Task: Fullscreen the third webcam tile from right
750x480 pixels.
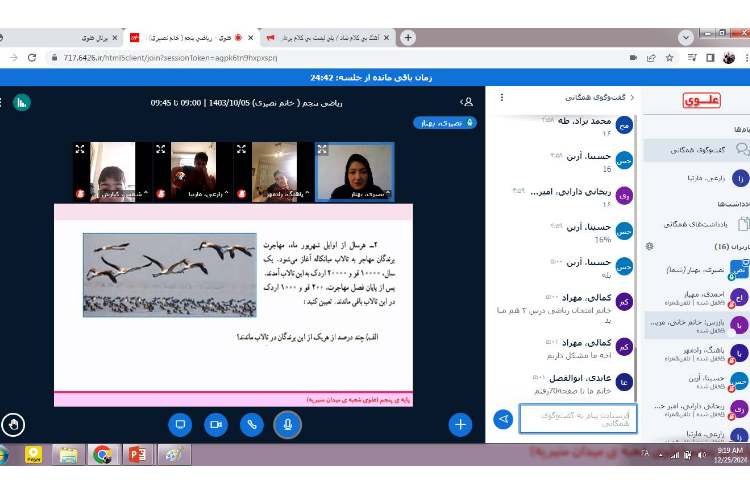Action: point(161,149)
